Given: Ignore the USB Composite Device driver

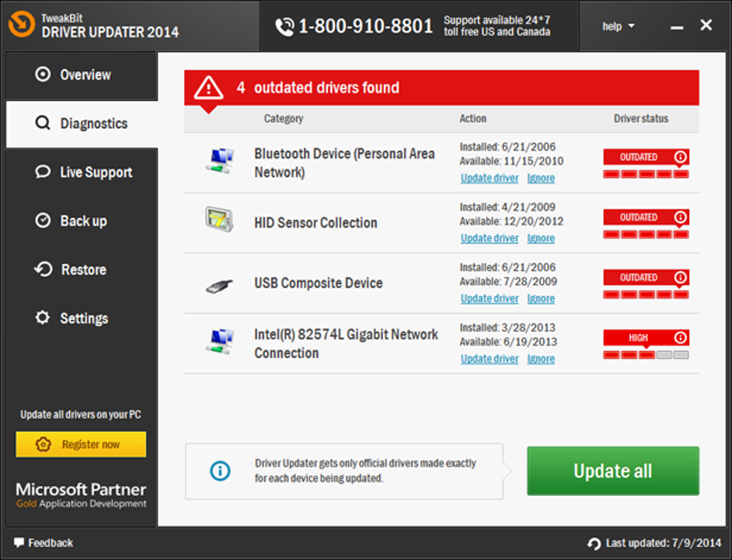Looking at the screenshot, I should [x=540, y=299].
